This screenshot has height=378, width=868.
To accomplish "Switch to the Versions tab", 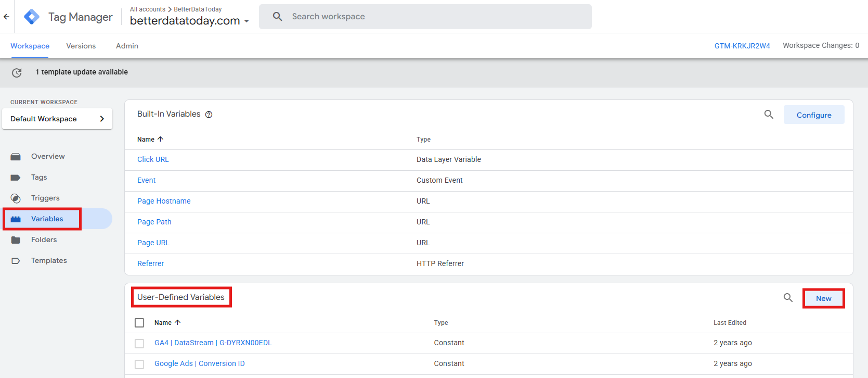I will (x=81, y=46).
